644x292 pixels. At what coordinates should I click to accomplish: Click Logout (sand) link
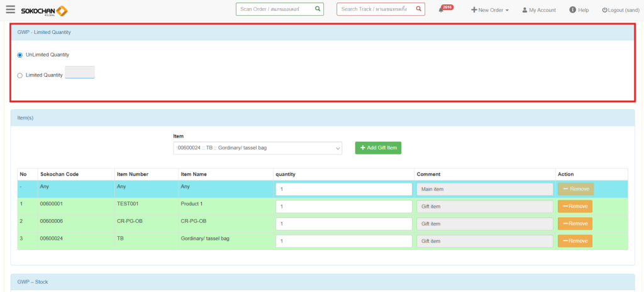(x=620, y=10)
